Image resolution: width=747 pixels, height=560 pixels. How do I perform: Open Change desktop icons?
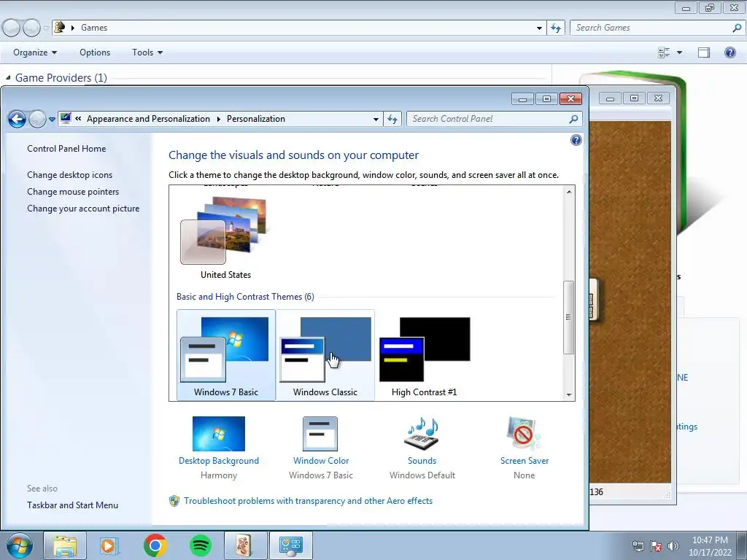(x=69, y=175)
